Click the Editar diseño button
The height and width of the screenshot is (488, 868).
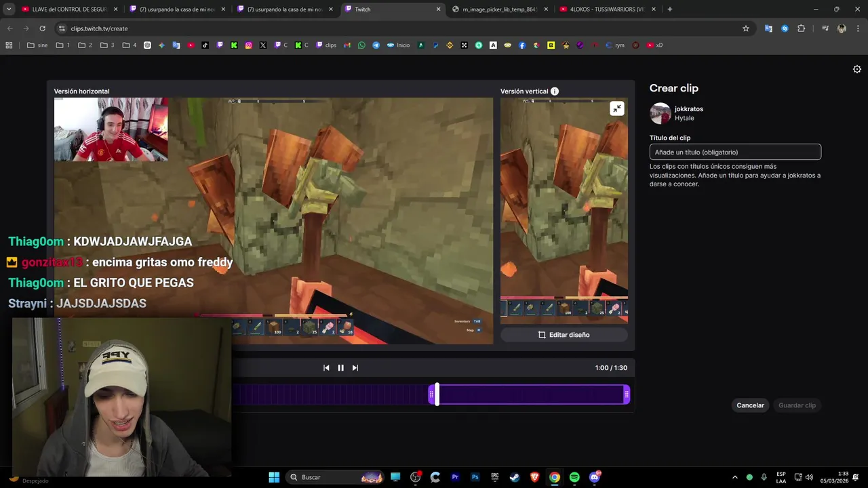[x=564, y=335]
